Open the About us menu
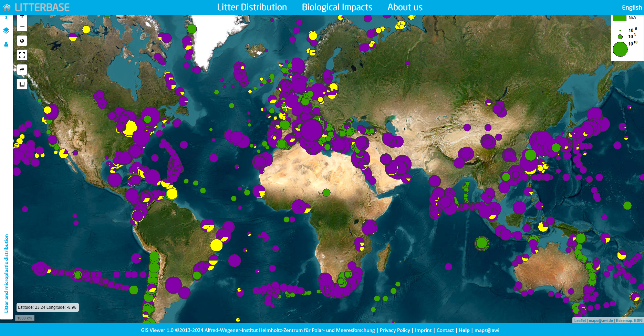 [x=405, y=7]
